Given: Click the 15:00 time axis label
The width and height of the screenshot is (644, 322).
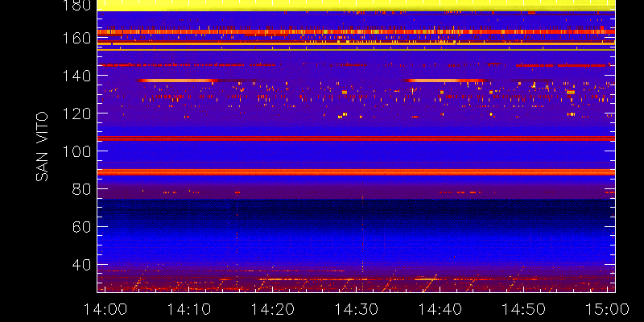Looking at the screenshot, I should [x=608, y=309].
